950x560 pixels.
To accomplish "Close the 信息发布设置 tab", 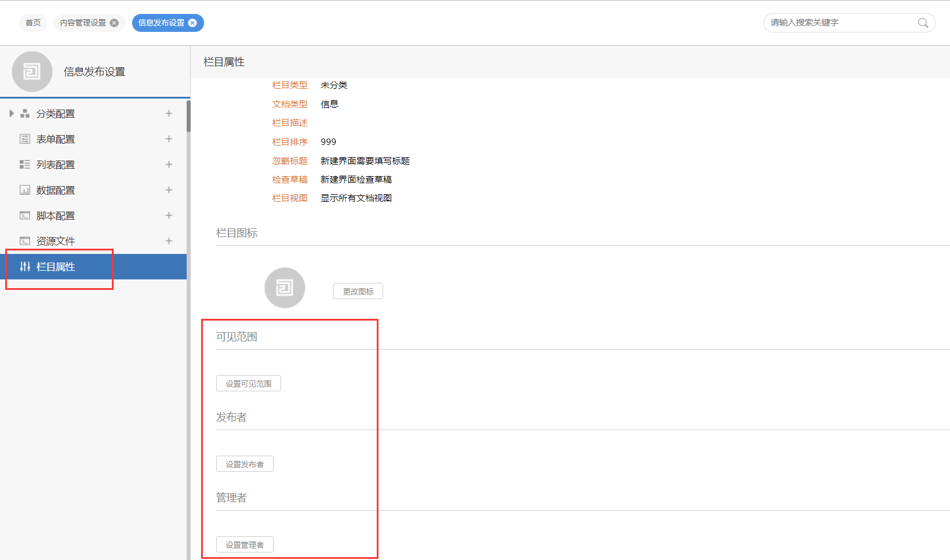I will (192, 23).
